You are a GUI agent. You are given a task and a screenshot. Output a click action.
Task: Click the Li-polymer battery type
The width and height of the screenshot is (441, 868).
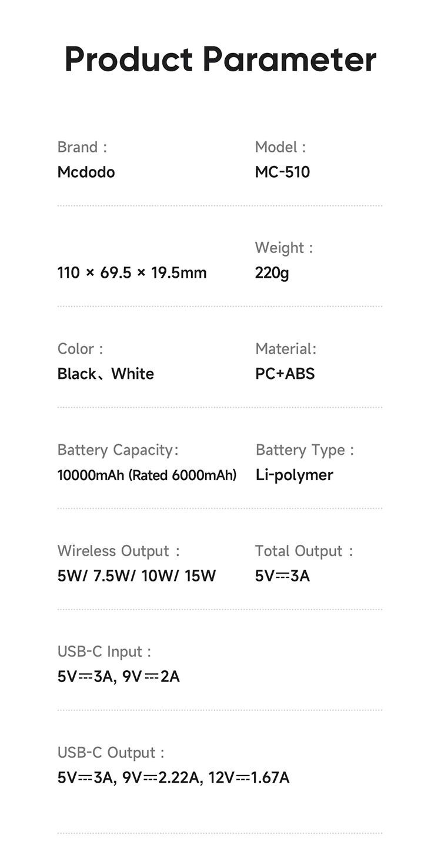[294, 475]
